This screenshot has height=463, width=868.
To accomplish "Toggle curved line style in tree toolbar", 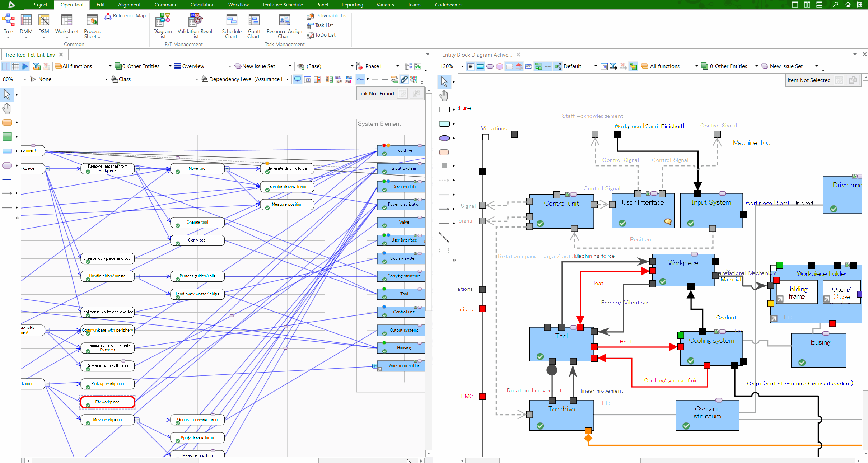I will coord(360,79).
